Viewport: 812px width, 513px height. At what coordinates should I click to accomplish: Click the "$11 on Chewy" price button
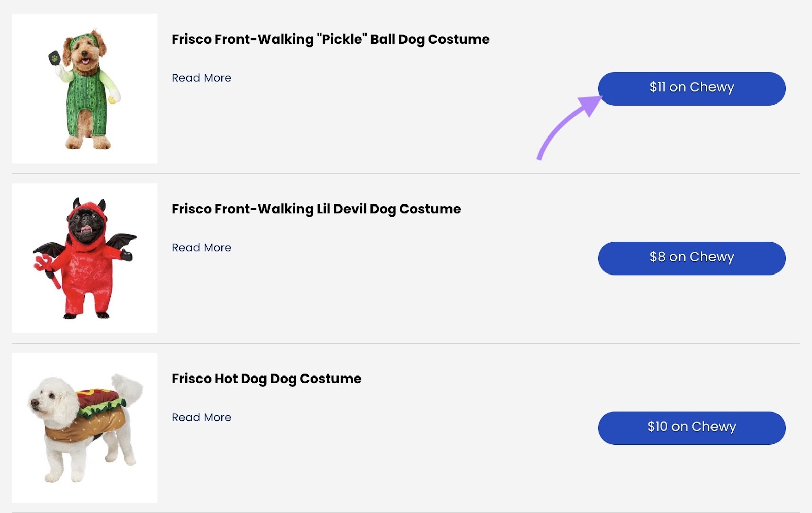coord(691,88)
